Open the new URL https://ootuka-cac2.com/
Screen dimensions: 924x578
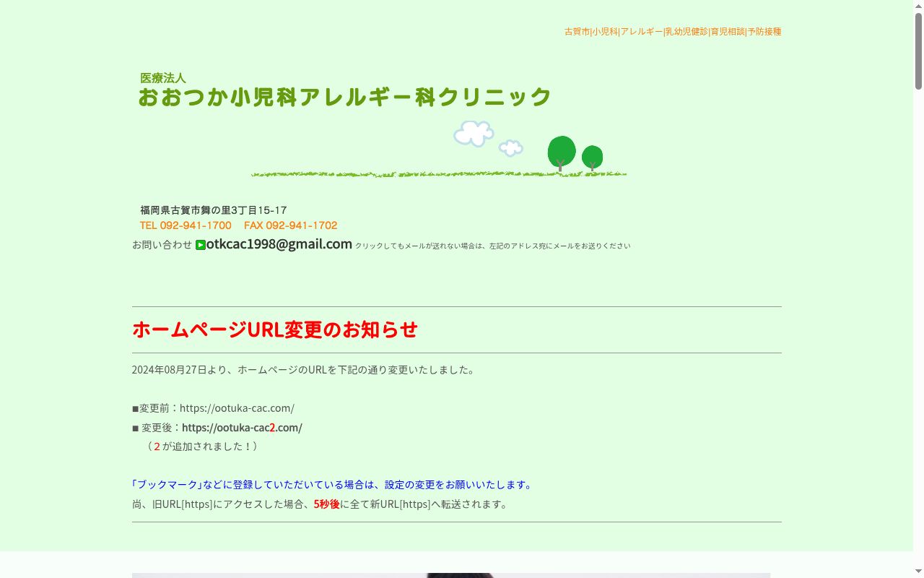pos(242,428)
